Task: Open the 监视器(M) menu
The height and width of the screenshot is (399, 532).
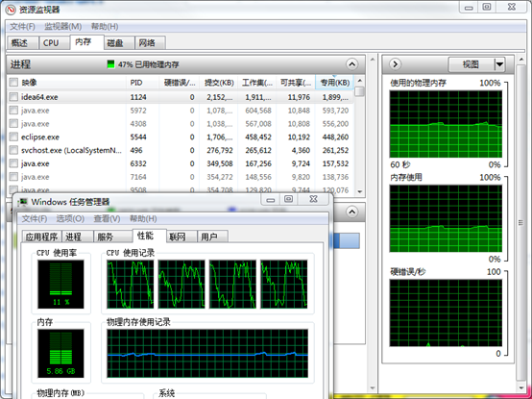Action: [x=63, y=27]
